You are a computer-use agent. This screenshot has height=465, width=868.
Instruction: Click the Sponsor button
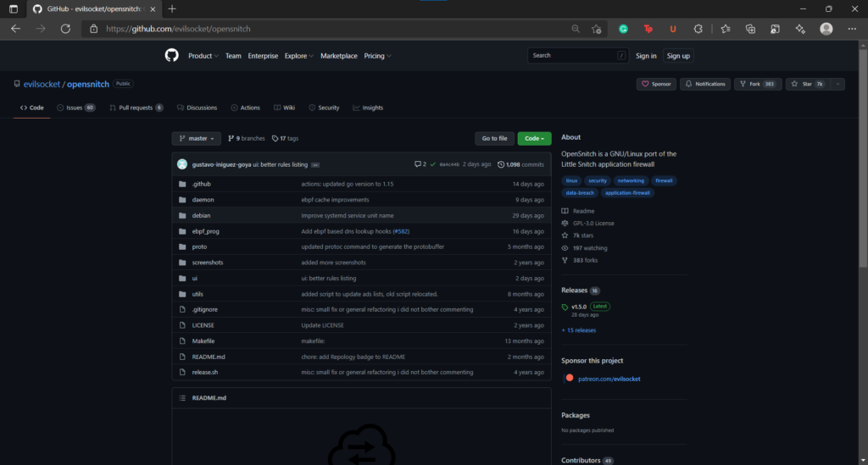point(656,84)
